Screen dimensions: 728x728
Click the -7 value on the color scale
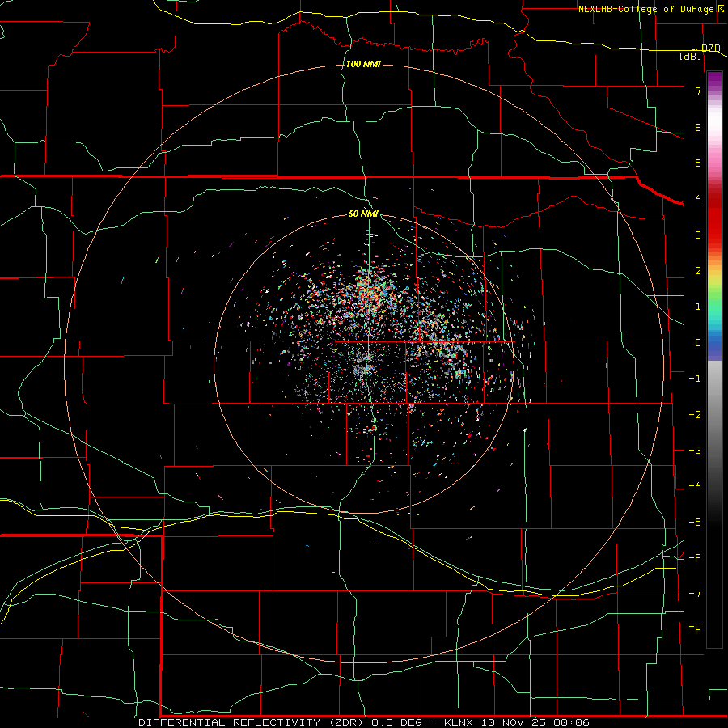695,594
